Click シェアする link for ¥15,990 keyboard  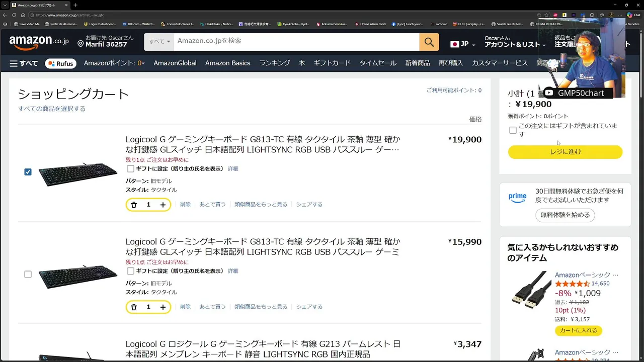point(309,307)
